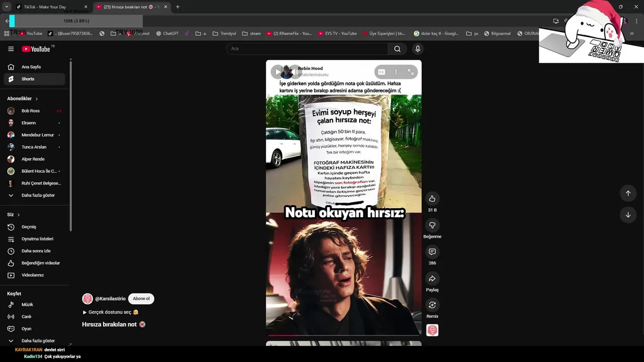Image resolution: width=644 pixels, height=362 pixels.
Task: Open Bob Ross subscription channel
Action: [34, 111]
